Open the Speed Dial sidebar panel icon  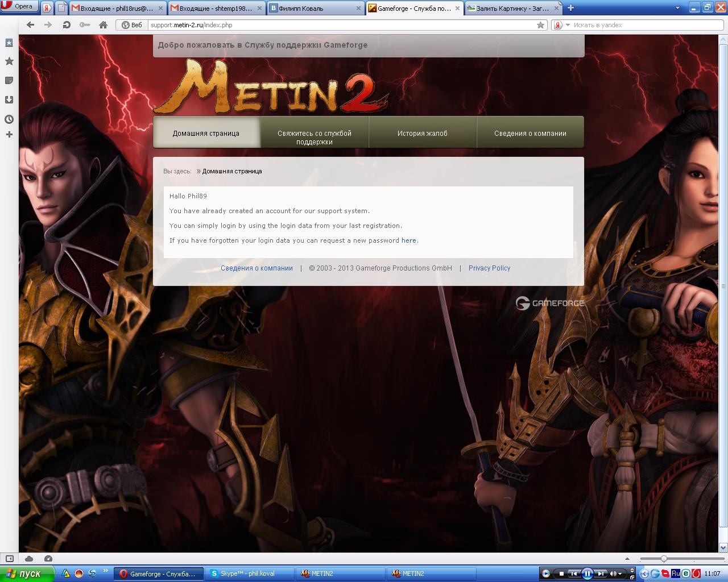coord(9,43)
